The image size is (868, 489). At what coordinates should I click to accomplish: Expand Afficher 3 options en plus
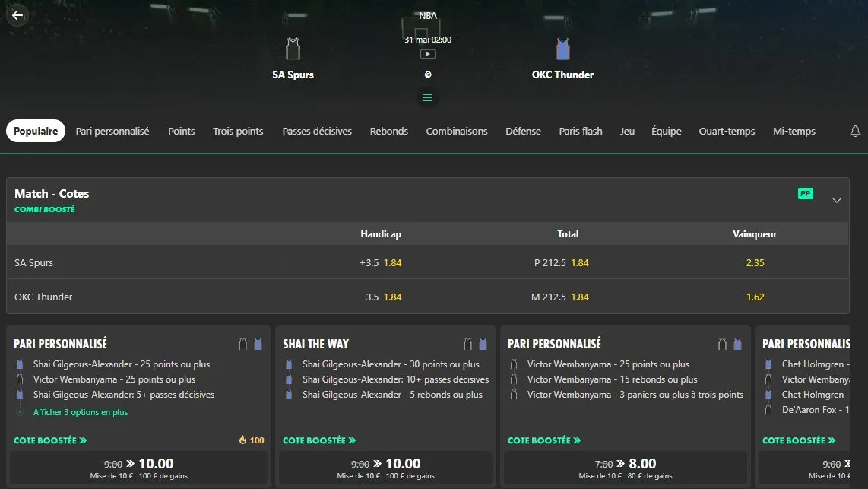81,413
